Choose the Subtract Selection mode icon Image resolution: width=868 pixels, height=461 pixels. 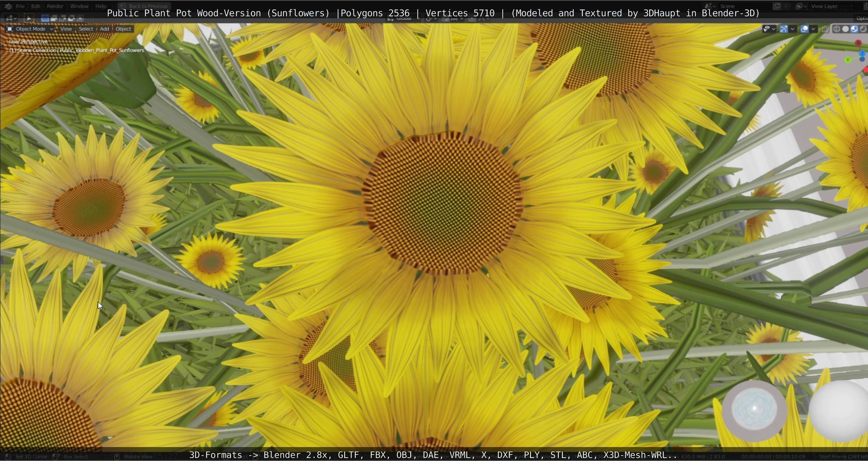coord(63,19)
